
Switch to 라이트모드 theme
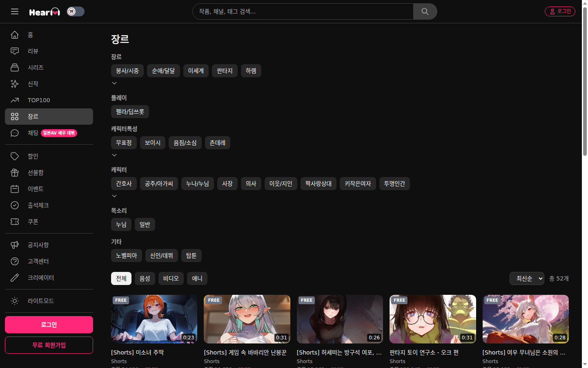tap(49, 301)
